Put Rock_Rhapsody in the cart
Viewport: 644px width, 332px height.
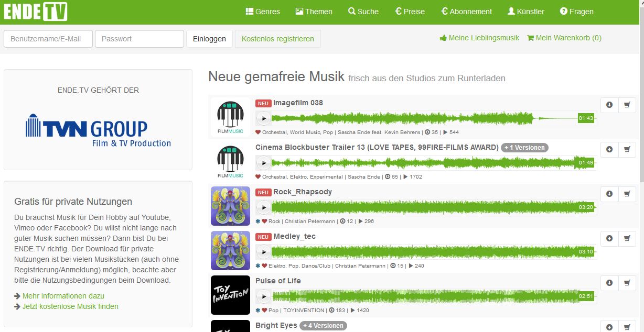click(x=627, y=194)
